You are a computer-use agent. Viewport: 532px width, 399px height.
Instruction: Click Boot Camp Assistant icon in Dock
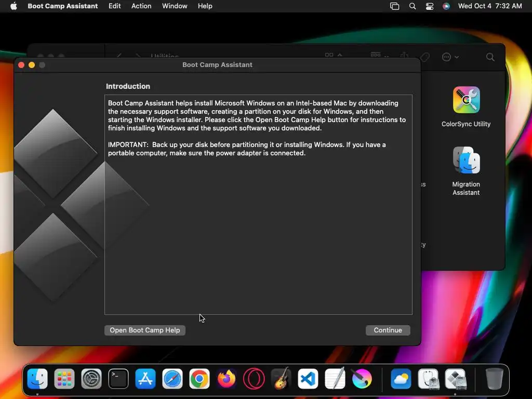point(455,379)
